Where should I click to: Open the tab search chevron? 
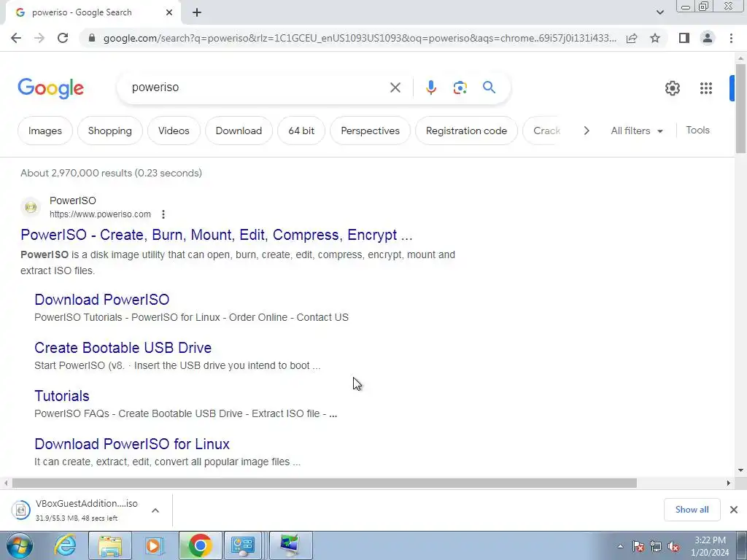tap(659, 12)
